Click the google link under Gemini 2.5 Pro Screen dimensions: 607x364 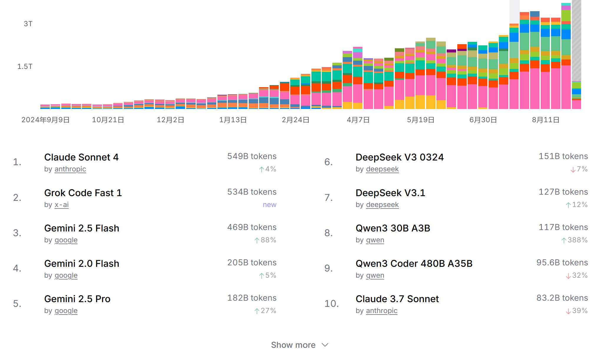coord(66,311)
